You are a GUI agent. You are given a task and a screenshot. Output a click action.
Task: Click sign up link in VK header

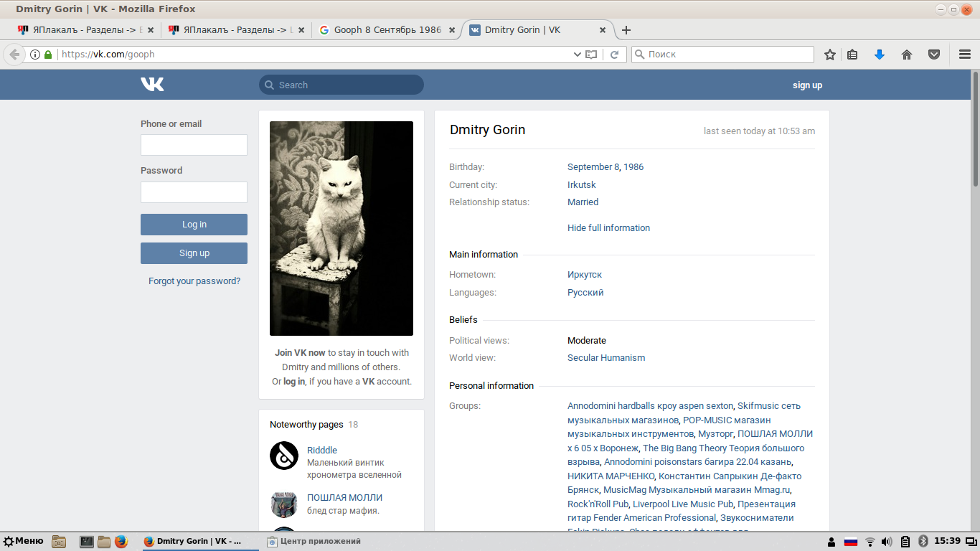[x=807, y=85]
